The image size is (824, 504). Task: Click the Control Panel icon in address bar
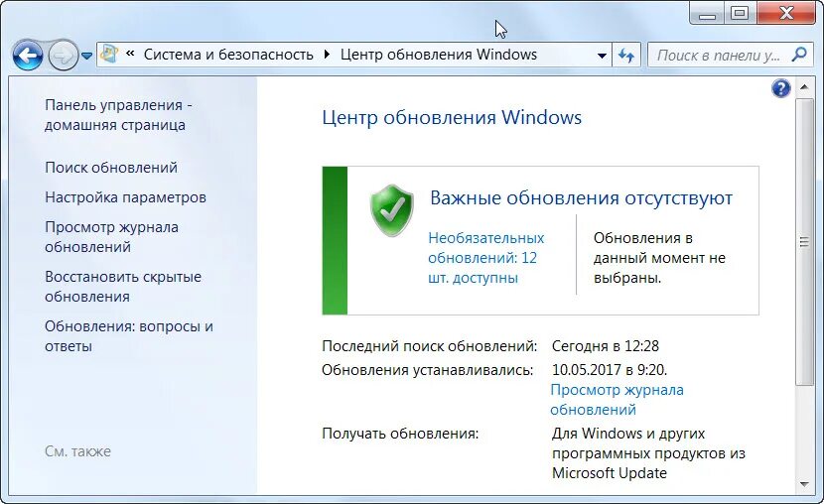click(x=109, y=55)
